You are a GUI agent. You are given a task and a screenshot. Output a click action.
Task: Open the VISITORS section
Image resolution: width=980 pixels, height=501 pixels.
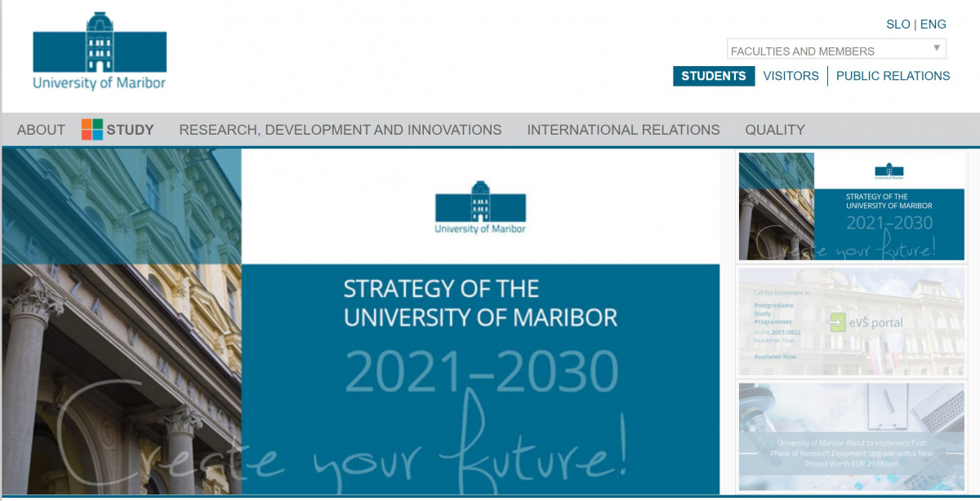pyautogui.click(x=791, y=76)
